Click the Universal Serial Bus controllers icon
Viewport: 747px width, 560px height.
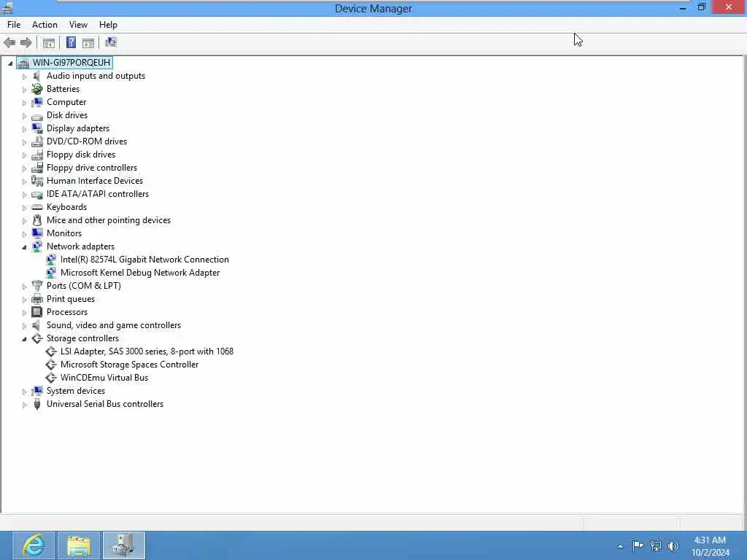click(37, 404)
